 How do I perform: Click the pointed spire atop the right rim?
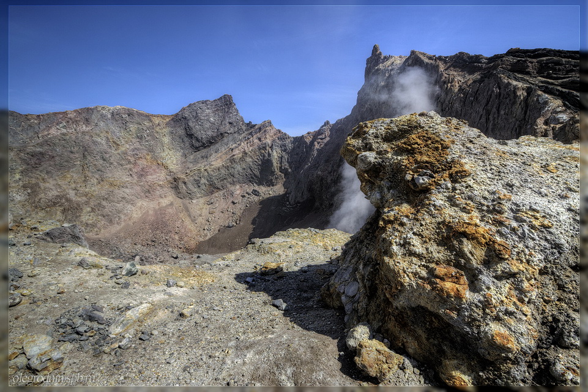pyautogui.click(x=376, y=51)
